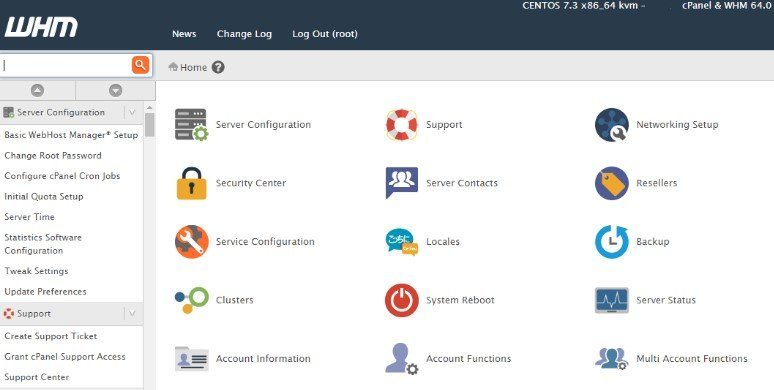This screenshot has height=390, width=774.
Task: Click the System Reboot power icon
Action: pyautogui.click(x=401, y=300)
